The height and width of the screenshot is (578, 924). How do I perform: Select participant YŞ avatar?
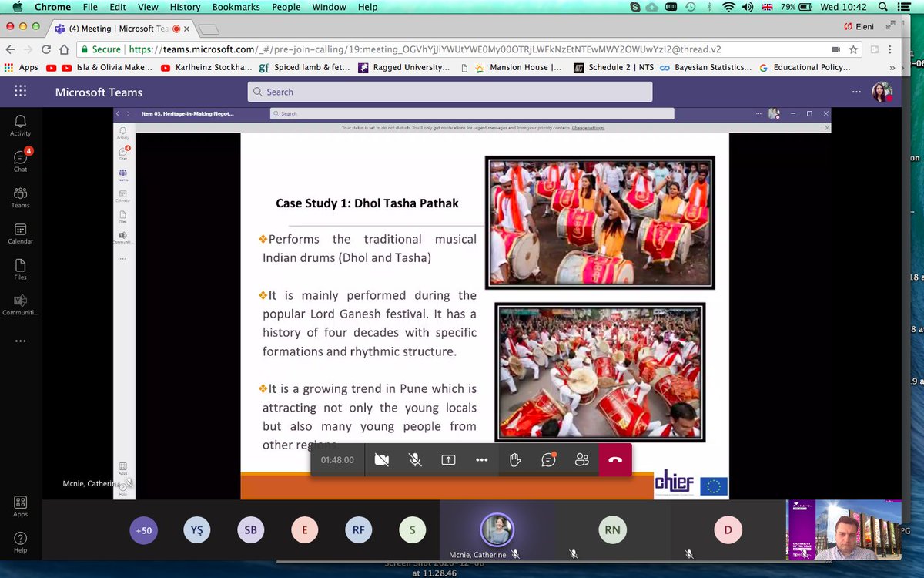pyautogui.click(x=196, y=530)
